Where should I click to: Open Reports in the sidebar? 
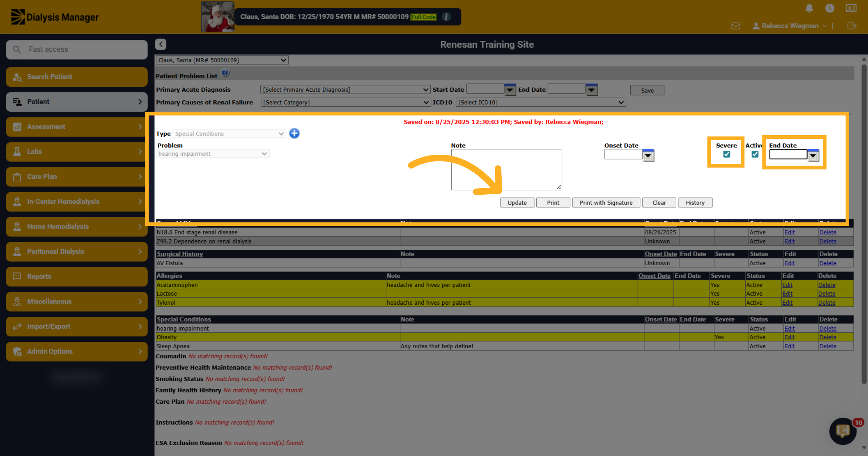click(x=77, y=276)
